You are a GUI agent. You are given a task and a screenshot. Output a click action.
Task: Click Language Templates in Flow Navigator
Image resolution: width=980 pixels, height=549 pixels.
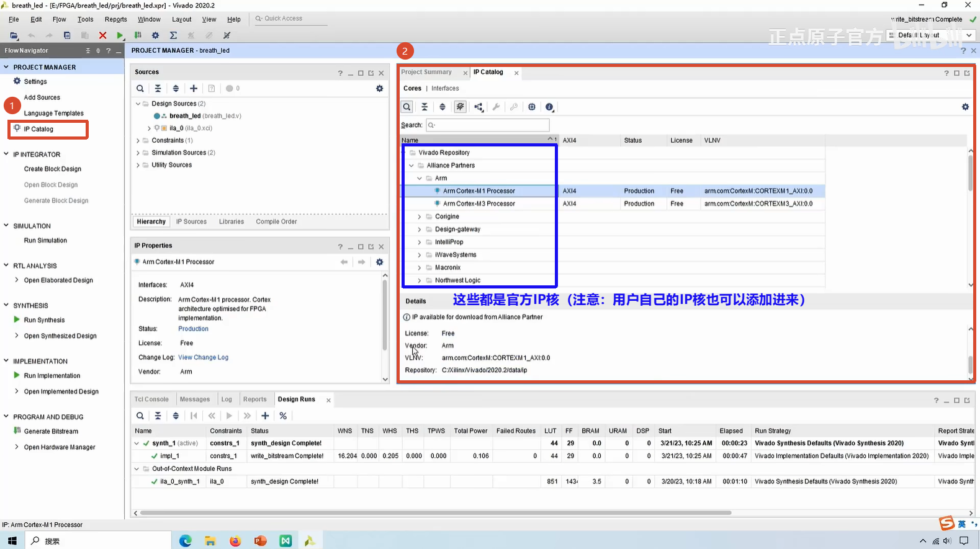point(53,114)
